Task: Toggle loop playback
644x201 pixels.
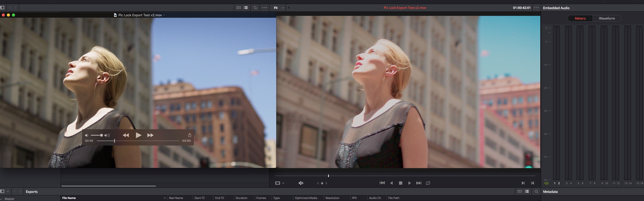Action: (428, 183)
